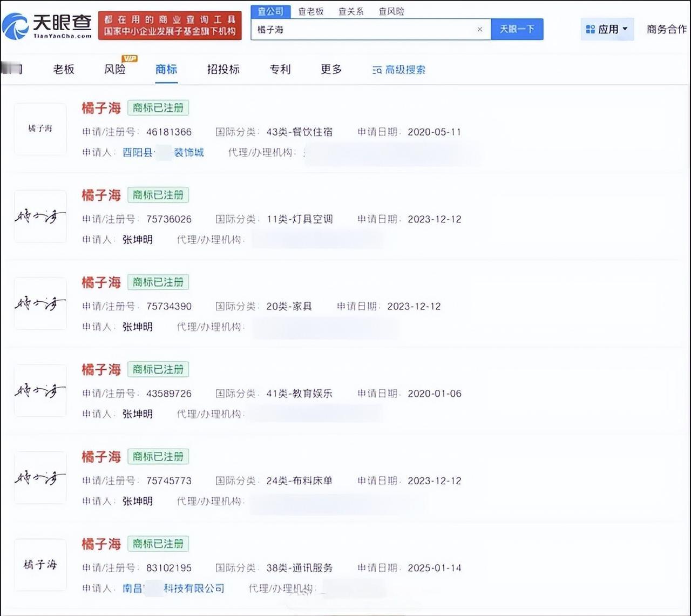Image resolution: width=691 pixels, height=616 pixels.
Task: Open the 商务合作 link
Action: tap(667, 29)
